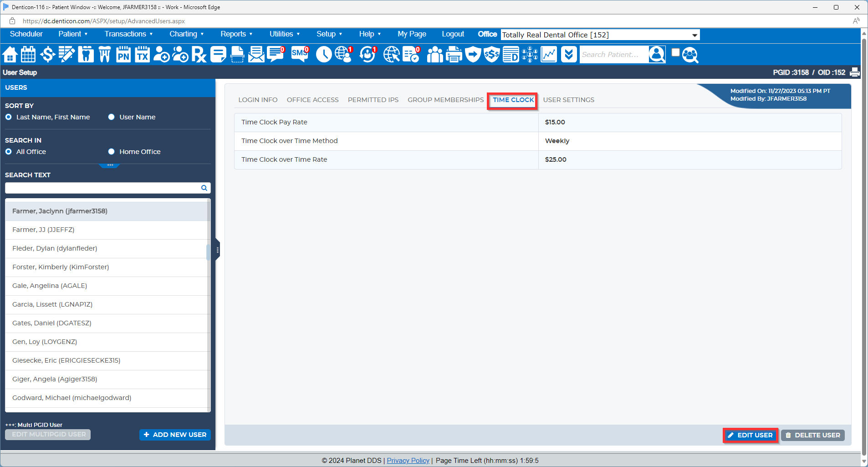Click the ADD NEW USER button
The width and height of the screenshot is (868, 467).
[x=175, y=435]
